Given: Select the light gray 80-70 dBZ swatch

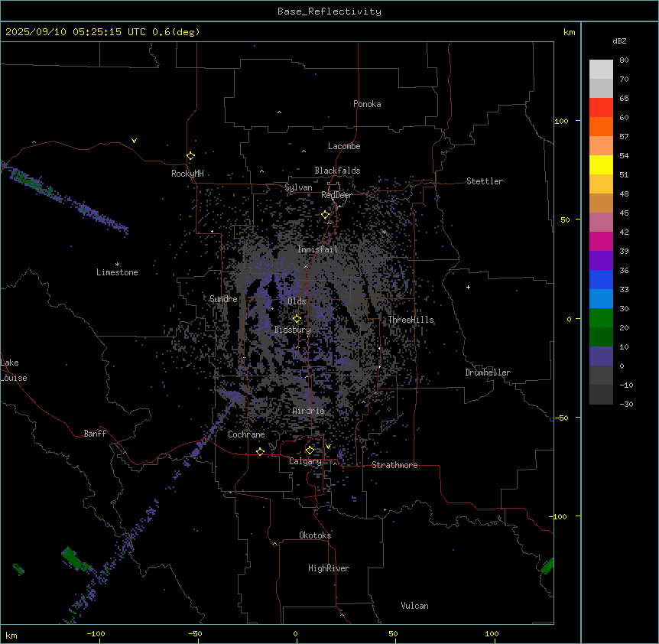Looking at the screenshot, I should (x=601, y=70).
